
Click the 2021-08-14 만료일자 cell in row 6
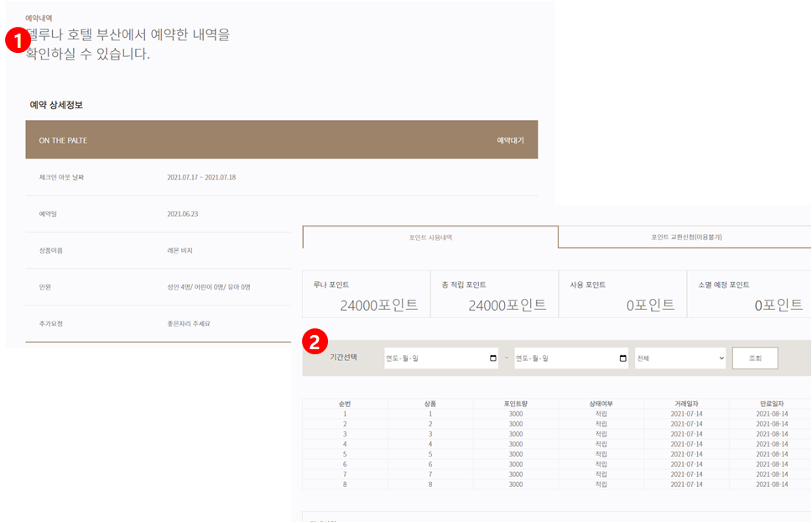[772, 464]
